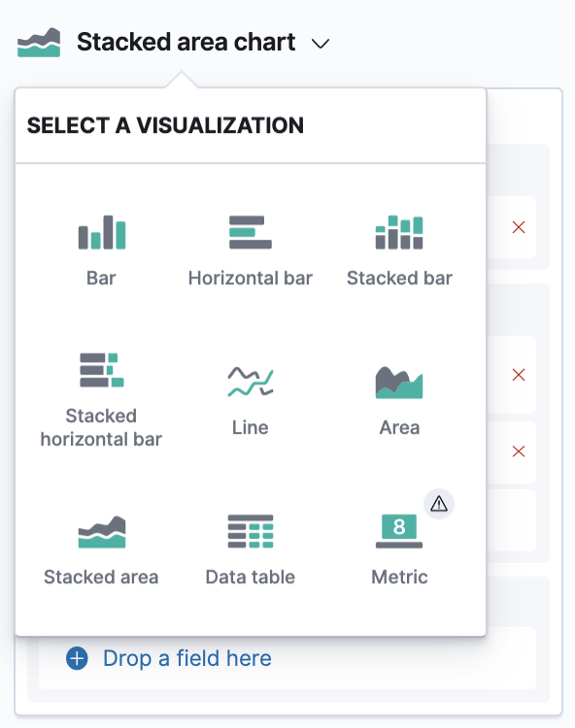
Task: Click the Stacked area chart title
Action: [186, 42]
